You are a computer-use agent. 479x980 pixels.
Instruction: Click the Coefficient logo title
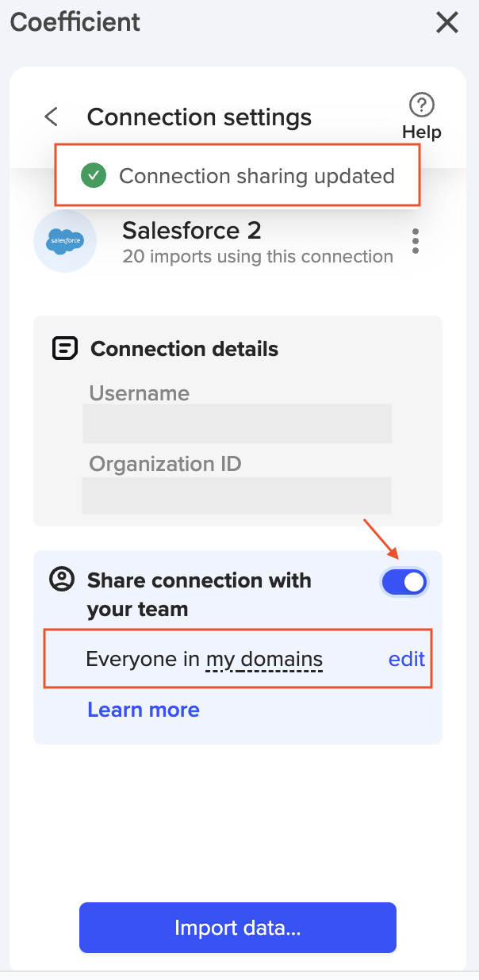point(74,22)
